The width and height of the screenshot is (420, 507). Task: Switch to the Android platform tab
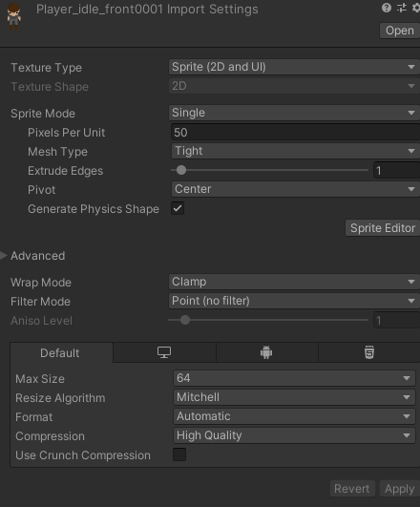coord(266,352)
